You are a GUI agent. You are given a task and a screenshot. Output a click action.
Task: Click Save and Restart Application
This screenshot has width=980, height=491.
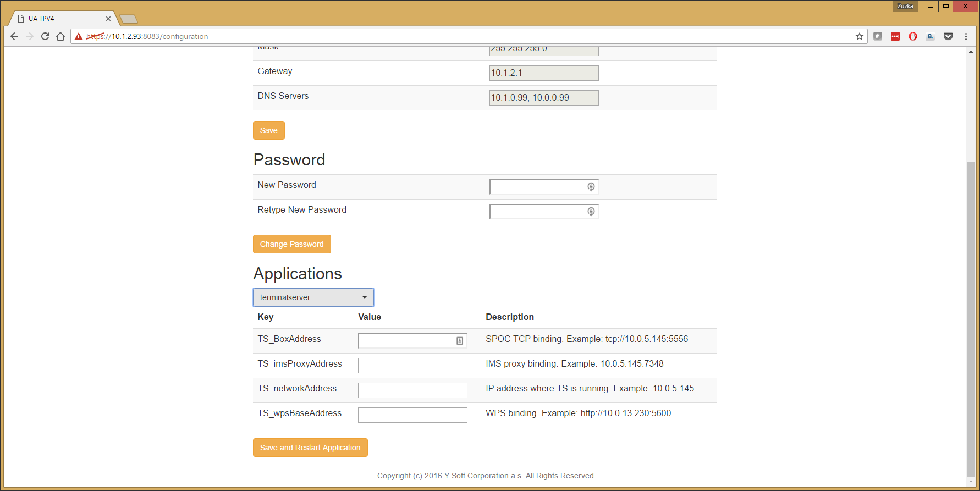pyautogui.click(x=310, y=448)
